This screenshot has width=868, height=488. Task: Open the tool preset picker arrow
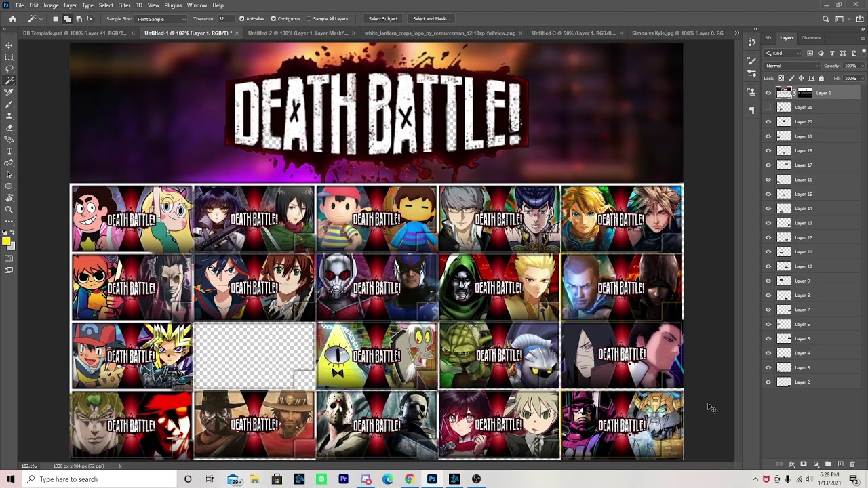[x=40, y=19]
